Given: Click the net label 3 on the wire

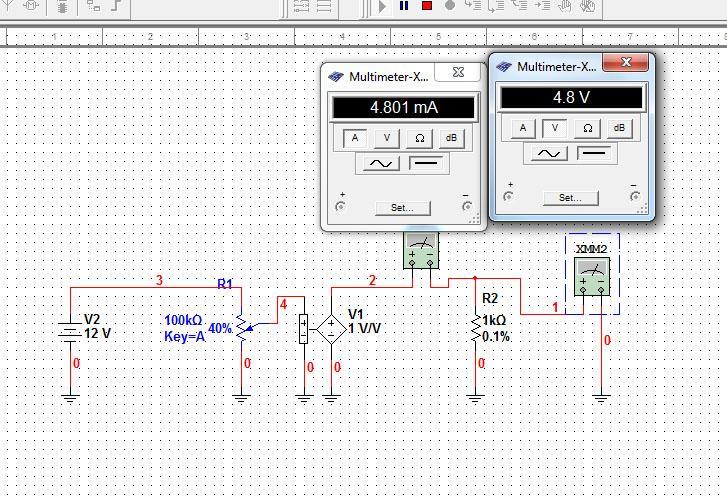Looking at the screenshot, I should (159, 280).
